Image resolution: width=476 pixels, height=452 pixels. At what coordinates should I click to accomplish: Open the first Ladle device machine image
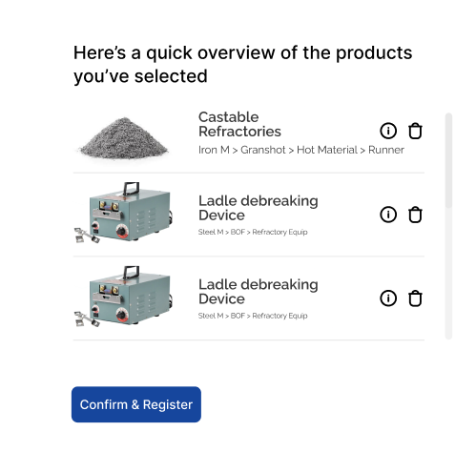pyautogui.click(x=124, y=213)
